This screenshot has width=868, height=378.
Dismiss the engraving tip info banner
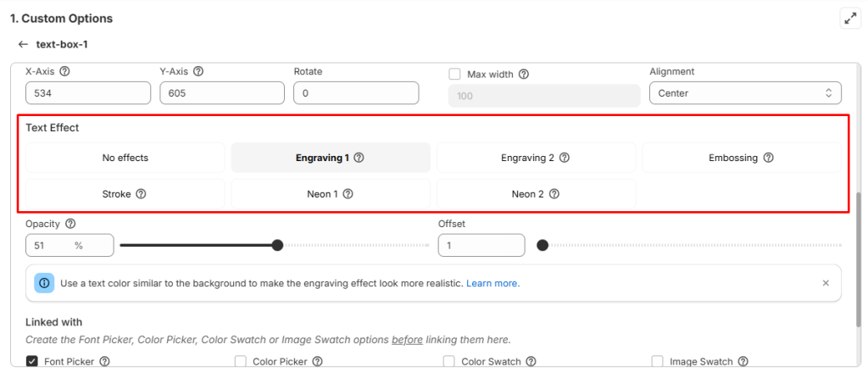(x=826, y=283)
